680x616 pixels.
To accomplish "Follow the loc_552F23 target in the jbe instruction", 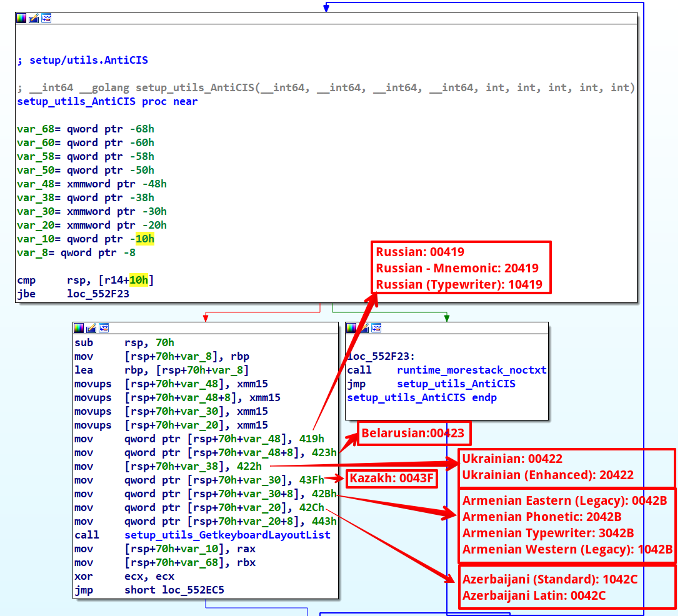I will 98,294.
